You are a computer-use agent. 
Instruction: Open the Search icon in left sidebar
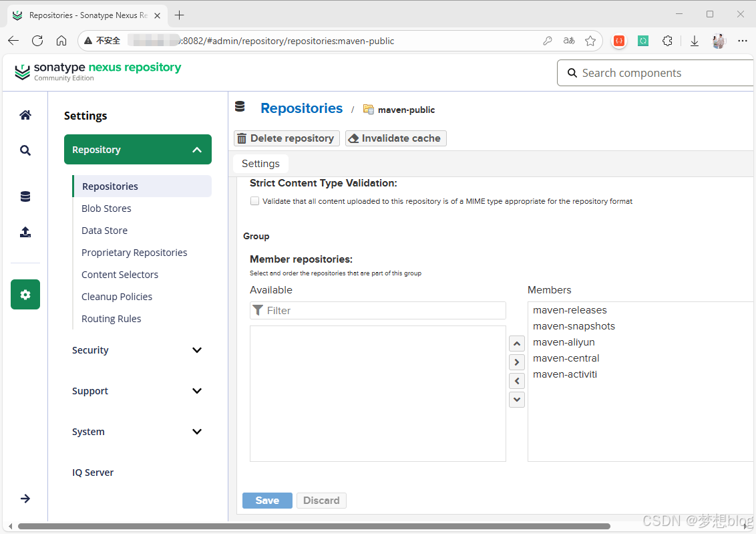pyautogui.click(x=25, y=150)
